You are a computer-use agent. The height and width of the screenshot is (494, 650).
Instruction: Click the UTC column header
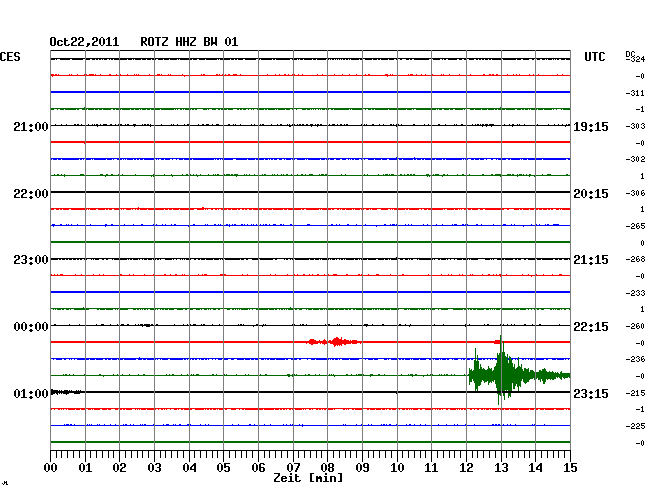594,57
